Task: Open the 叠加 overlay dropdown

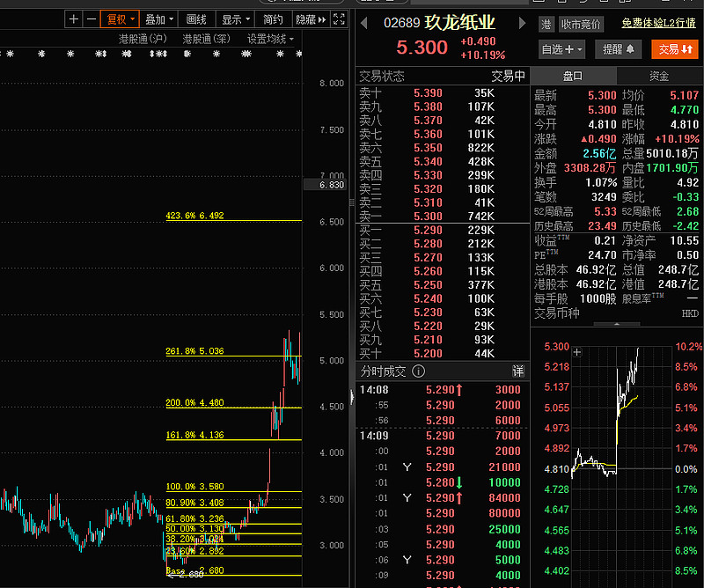Action: 159,19
